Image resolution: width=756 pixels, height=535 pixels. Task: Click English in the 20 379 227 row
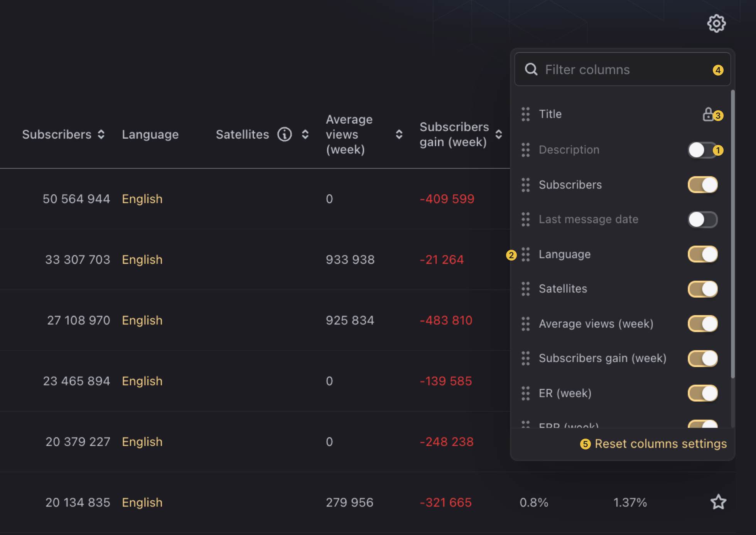142,442
